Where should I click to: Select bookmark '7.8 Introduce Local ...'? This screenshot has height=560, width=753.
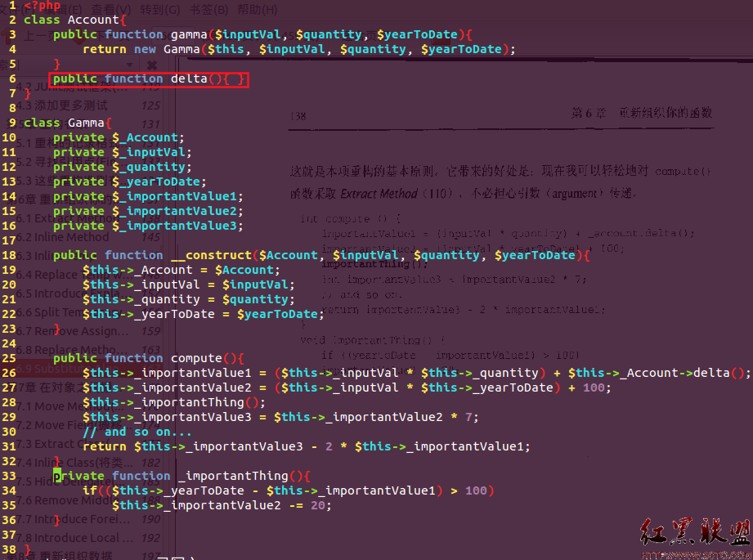point(89,538)
